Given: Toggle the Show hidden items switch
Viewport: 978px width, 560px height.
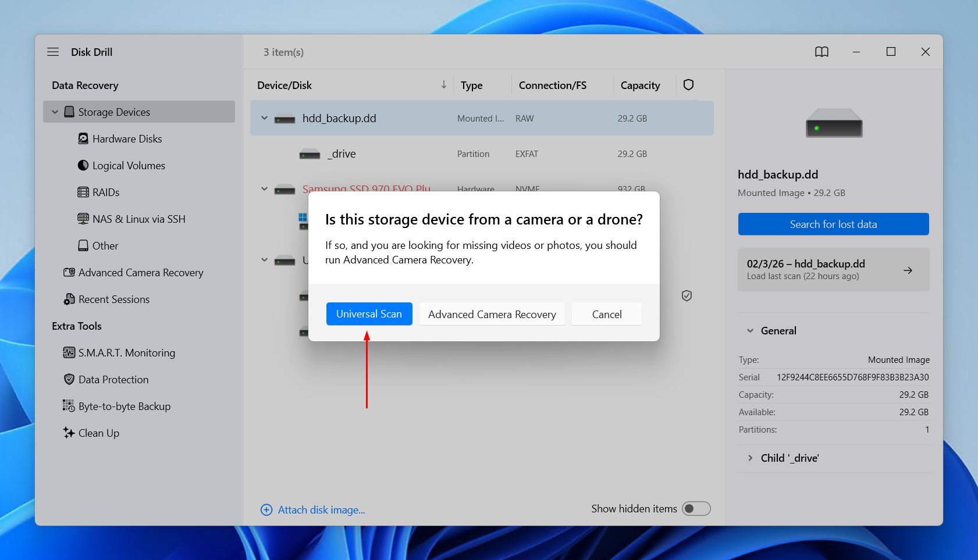Looking at the screenshot, I should pyautogui.click(x=696, y=509).
